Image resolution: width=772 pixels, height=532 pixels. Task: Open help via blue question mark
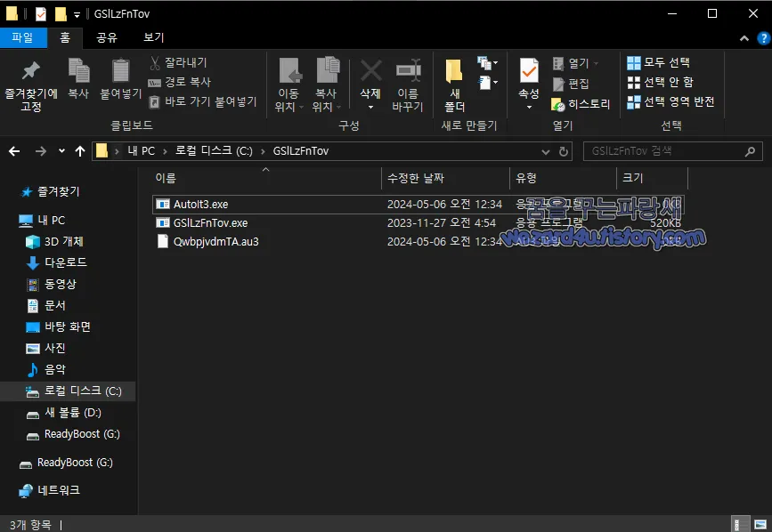pyautogui.click(x=764, y=38)
